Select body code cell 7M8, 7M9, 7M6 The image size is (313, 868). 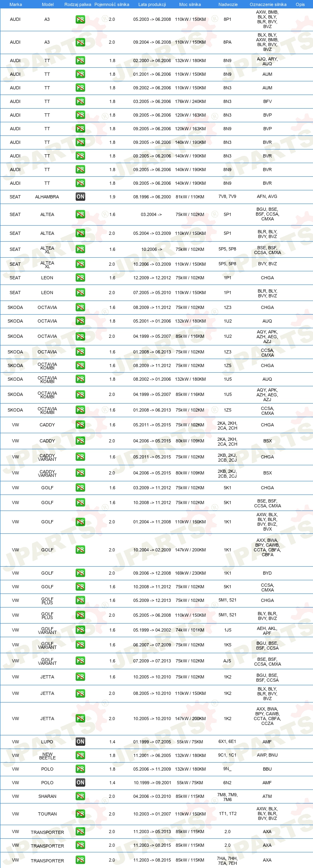[x=227, y=797]
